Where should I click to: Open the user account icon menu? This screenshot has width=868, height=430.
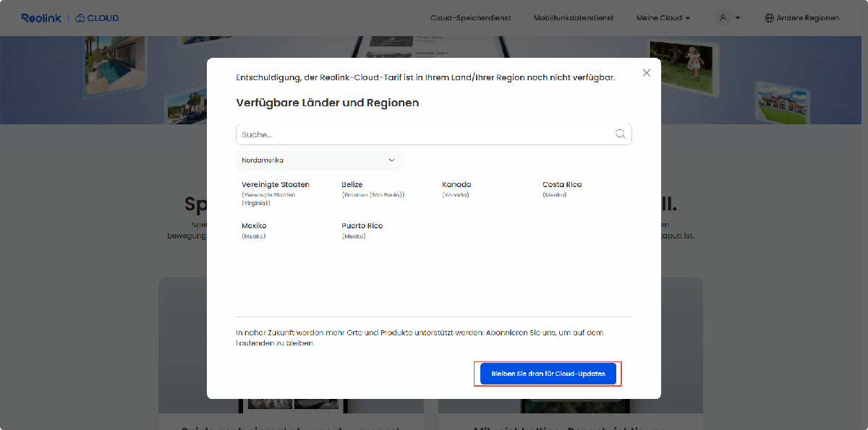coord(728,18)
